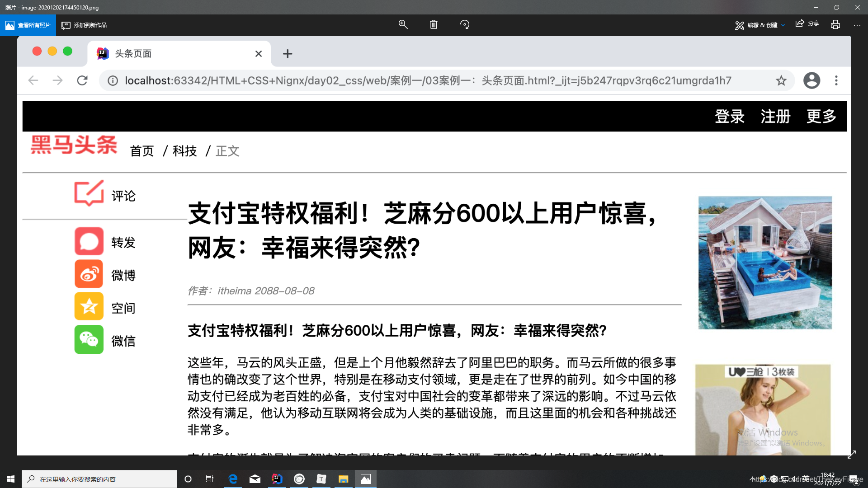
Task: Click the profile avatar icon in pictured browser
Action: pyautogui.click(x=811, y=80)
